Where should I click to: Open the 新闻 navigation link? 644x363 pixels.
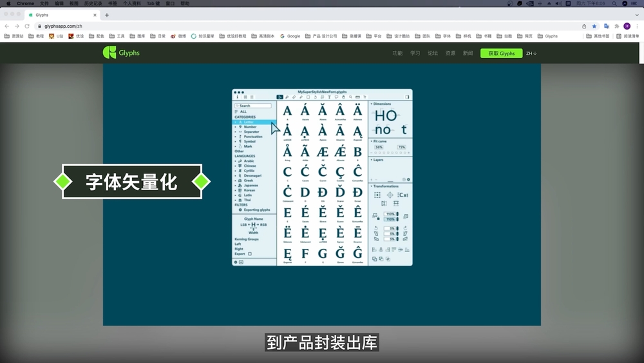pos(468,53)
